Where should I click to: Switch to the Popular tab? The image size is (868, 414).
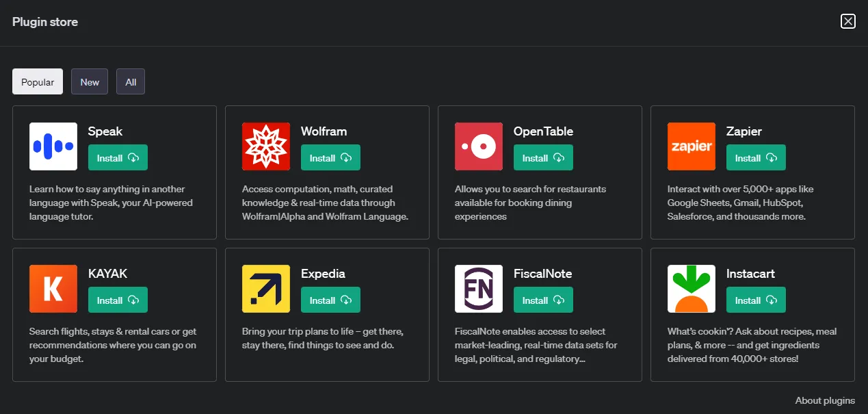(38, 81)
